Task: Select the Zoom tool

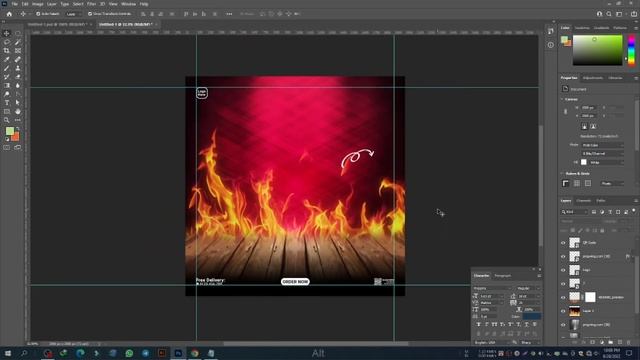Action: click(7, 120)
